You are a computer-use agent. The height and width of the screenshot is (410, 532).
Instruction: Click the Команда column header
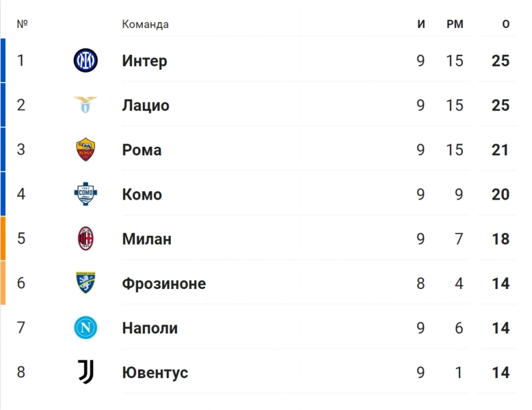coord(145,25)
